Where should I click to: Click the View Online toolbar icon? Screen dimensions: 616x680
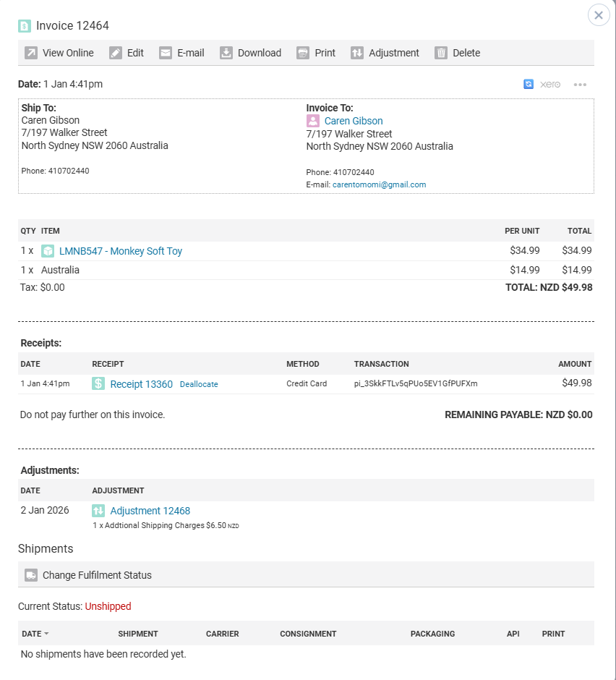[x=31, y=53]
